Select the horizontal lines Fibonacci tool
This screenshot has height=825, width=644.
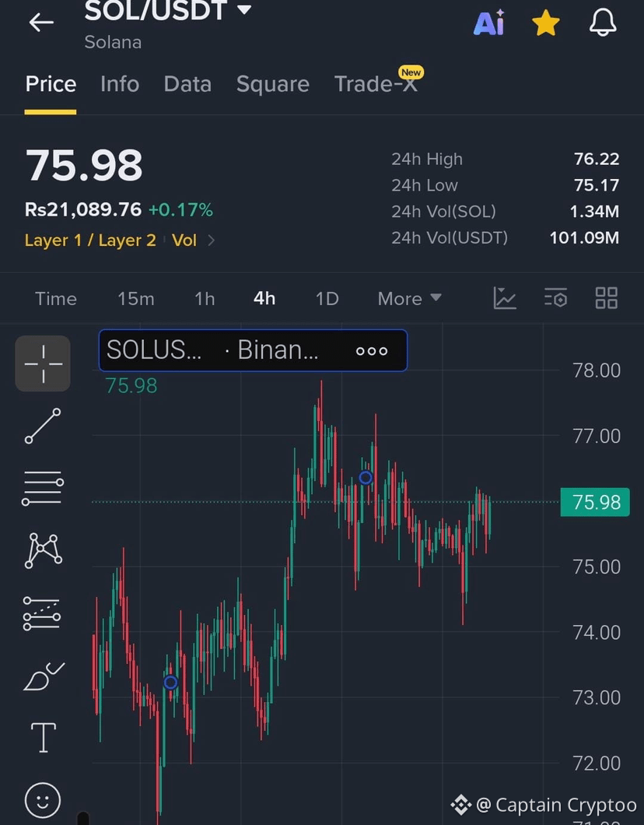tap(43, 488)
